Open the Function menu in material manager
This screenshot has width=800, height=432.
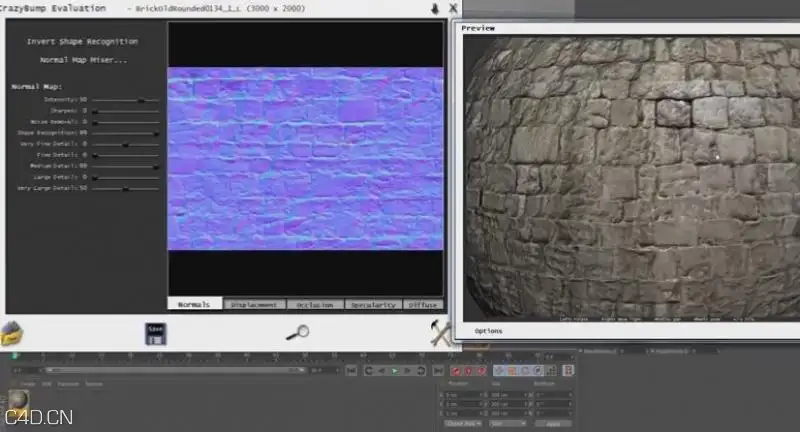pos(68,384)
